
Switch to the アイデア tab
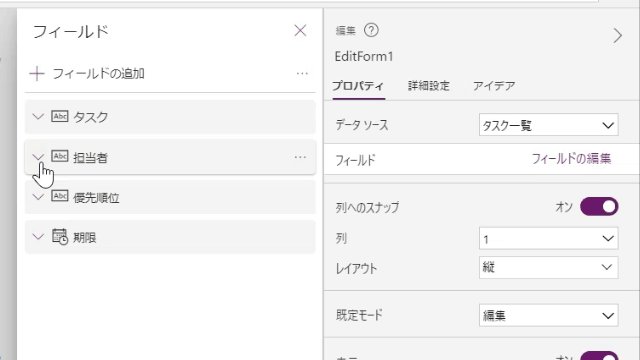[x=494, y=86]
